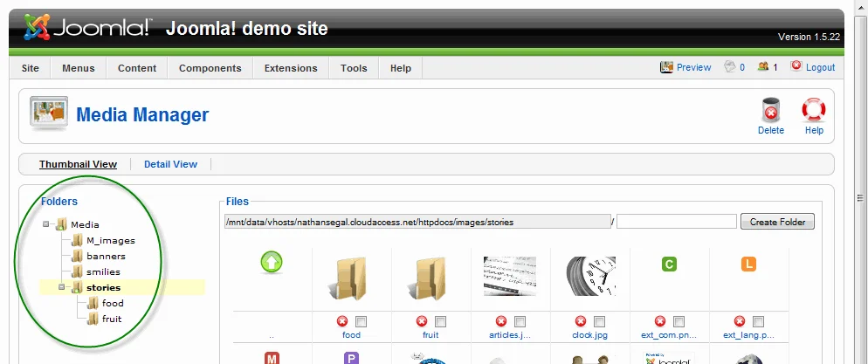Image resolution: width=868 pixels, height=364 pixels.
Task: Click the green up-arrow parent folder icon
Action: tap(272, 262)
